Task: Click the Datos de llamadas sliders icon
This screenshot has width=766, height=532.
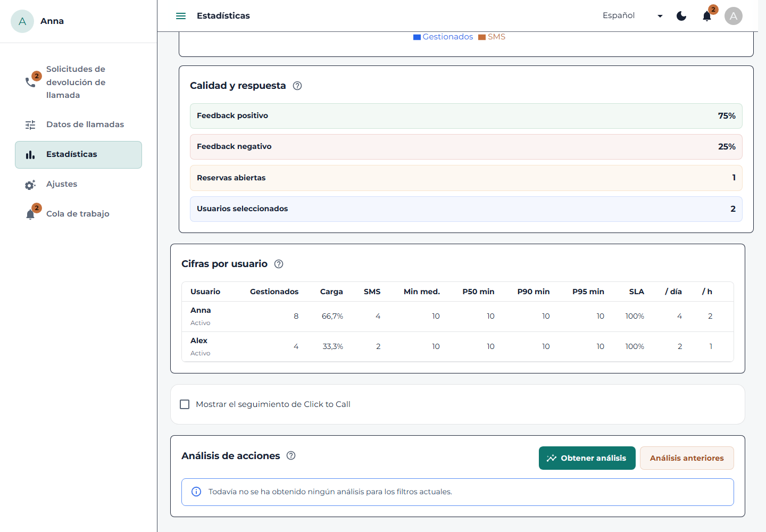Action: [x=30, y=124]
